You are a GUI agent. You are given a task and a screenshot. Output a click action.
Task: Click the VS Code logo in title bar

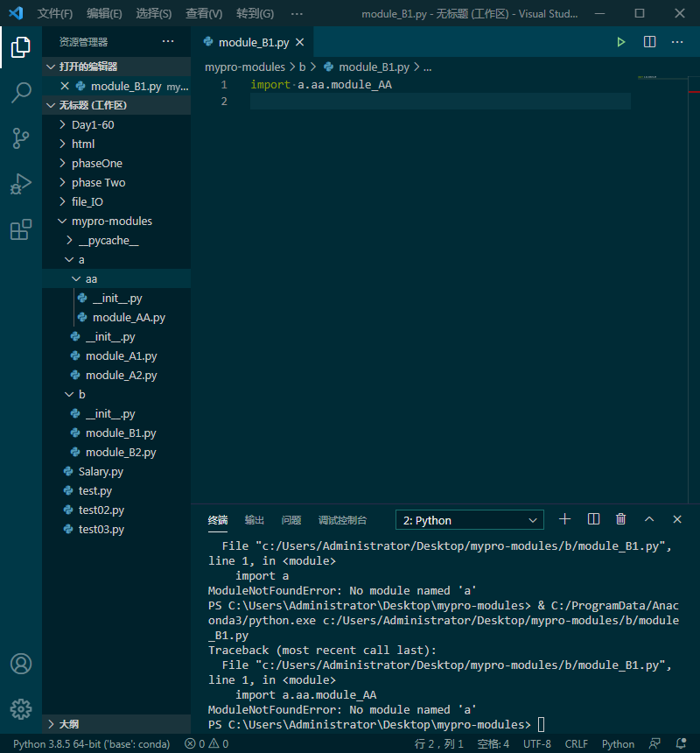16,13
